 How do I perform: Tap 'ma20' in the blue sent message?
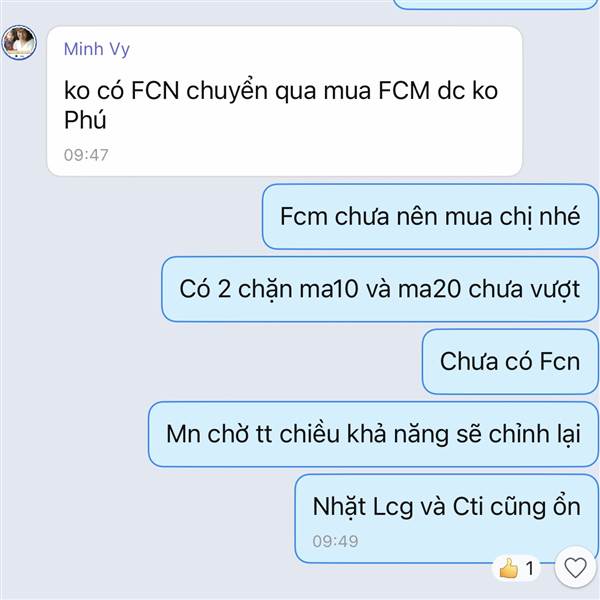point(429,289)
